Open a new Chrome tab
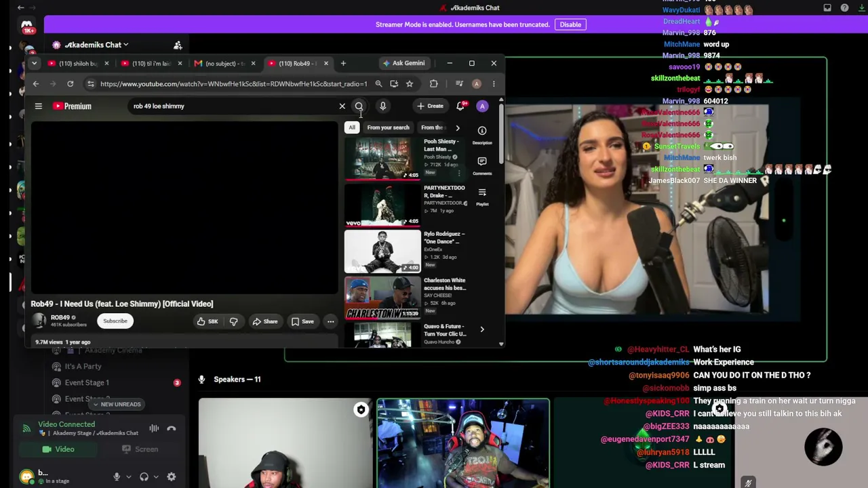 343,64
